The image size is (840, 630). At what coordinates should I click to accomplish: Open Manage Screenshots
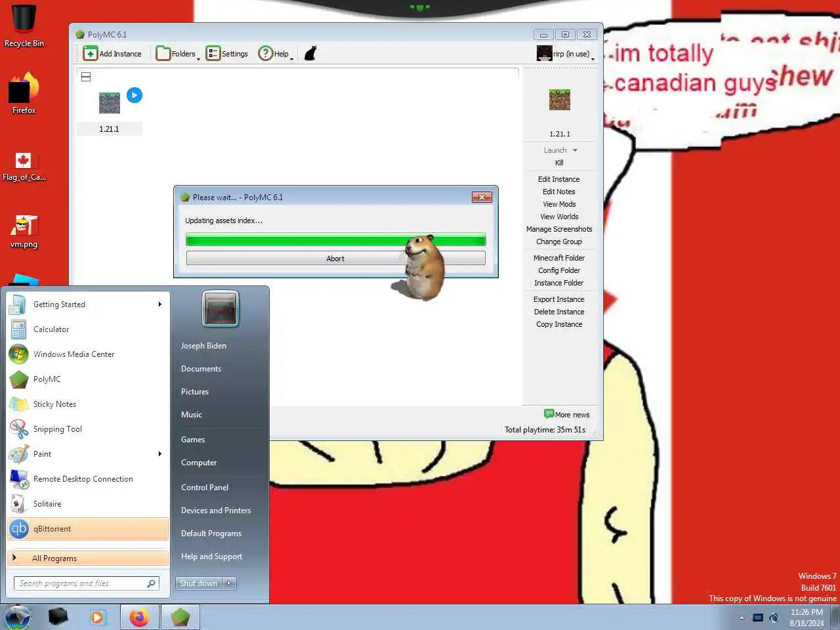pyautogui.click(x=559, y=229)
